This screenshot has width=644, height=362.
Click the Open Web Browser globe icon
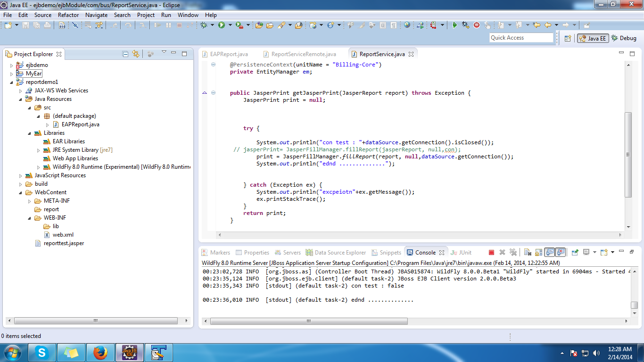pyautogui.click(x=407, y=25)
